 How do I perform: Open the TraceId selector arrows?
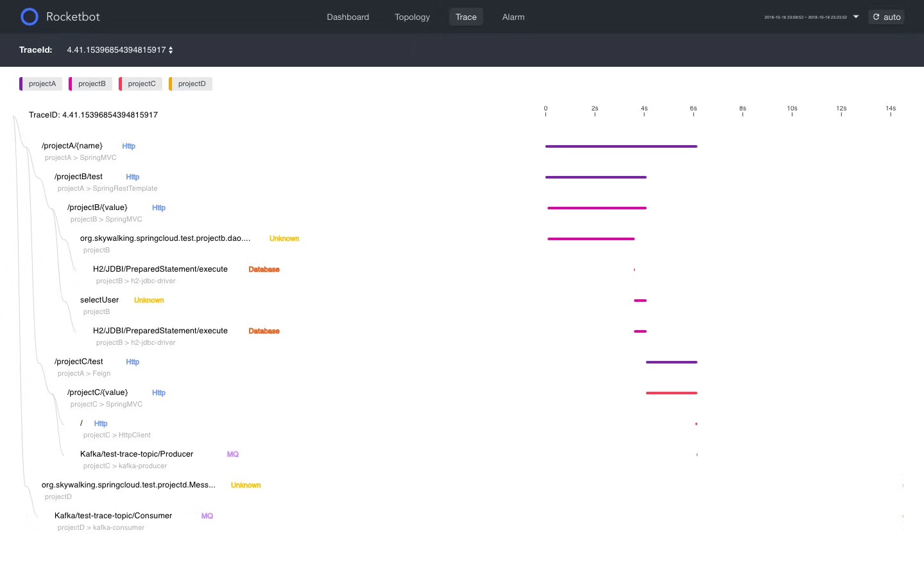(x=171, y=50)
